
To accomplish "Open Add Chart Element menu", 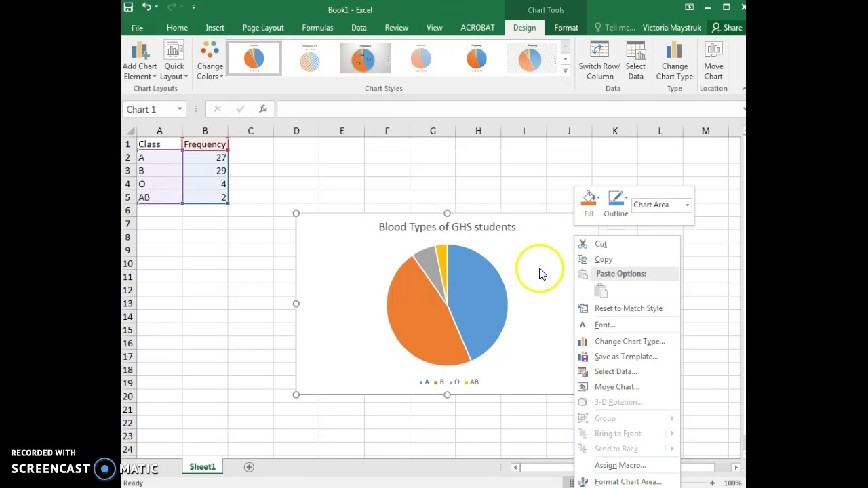I will tap(140, 61).
